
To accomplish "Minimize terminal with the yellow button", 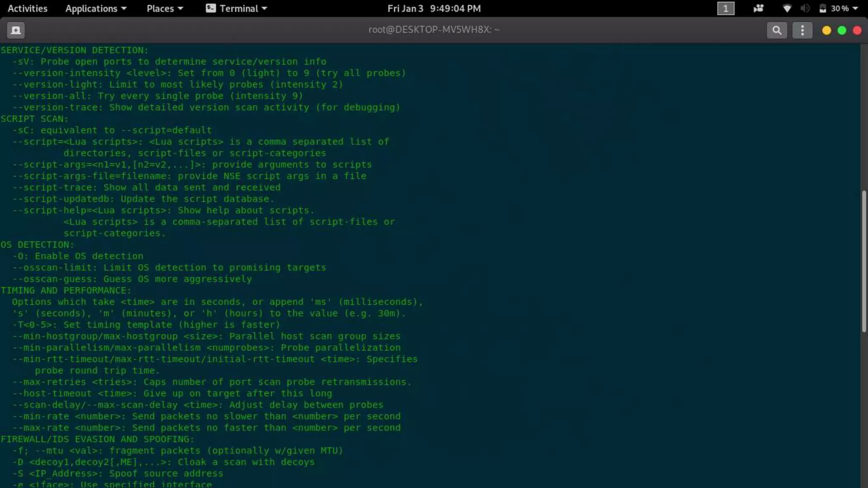I will pyautogui.click(x=826, y=30).
